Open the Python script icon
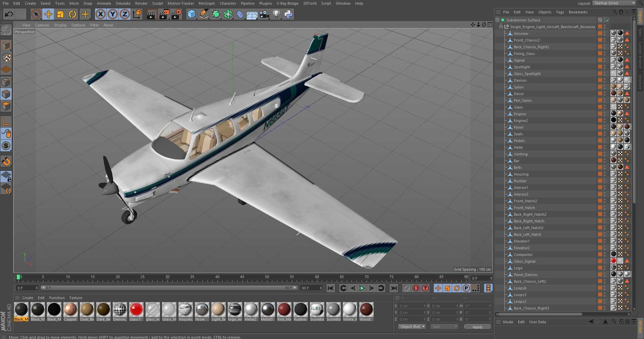This screenshot has height=339, width=644. (x=288, y=14)
